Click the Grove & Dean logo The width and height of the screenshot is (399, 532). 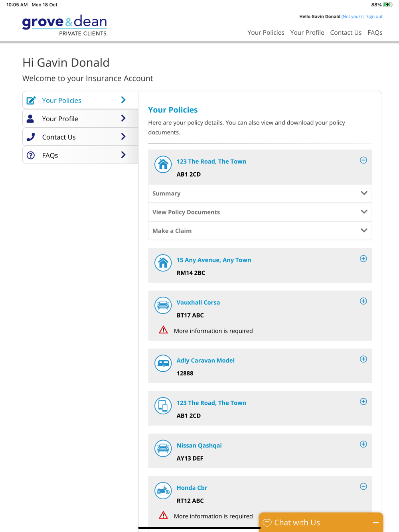point(65,25)
